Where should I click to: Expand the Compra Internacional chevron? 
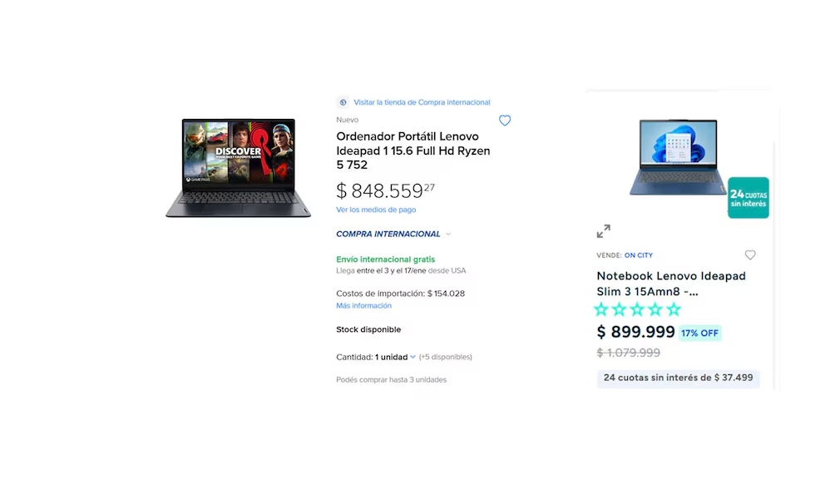448,234
